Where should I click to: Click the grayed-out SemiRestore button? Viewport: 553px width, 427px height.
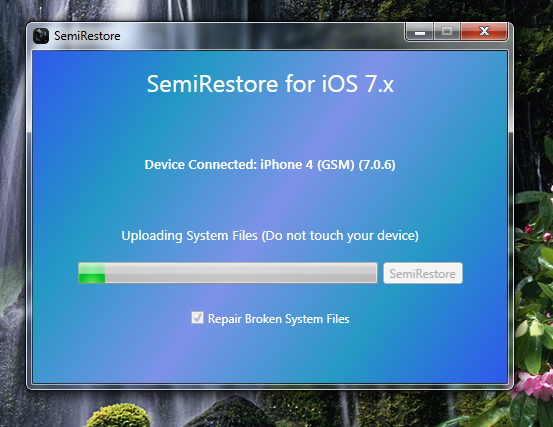[423, 273]
